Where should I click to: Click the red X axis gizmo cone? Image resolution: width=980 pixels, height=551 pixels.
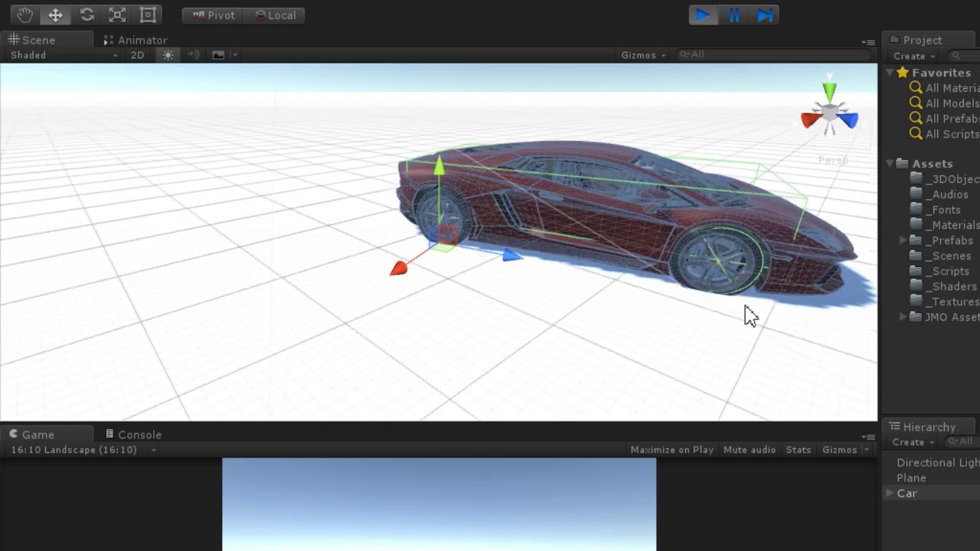coord(810,120)
